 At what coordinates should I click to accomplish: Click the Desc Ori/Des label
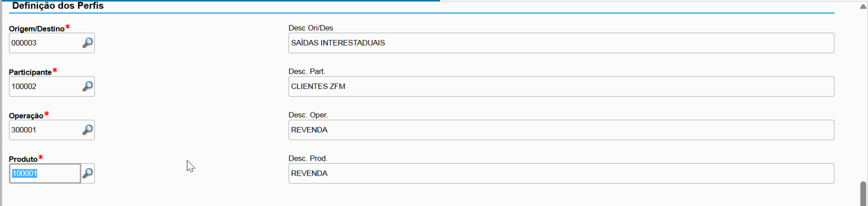pyautogui.click(x=311, y=28)
